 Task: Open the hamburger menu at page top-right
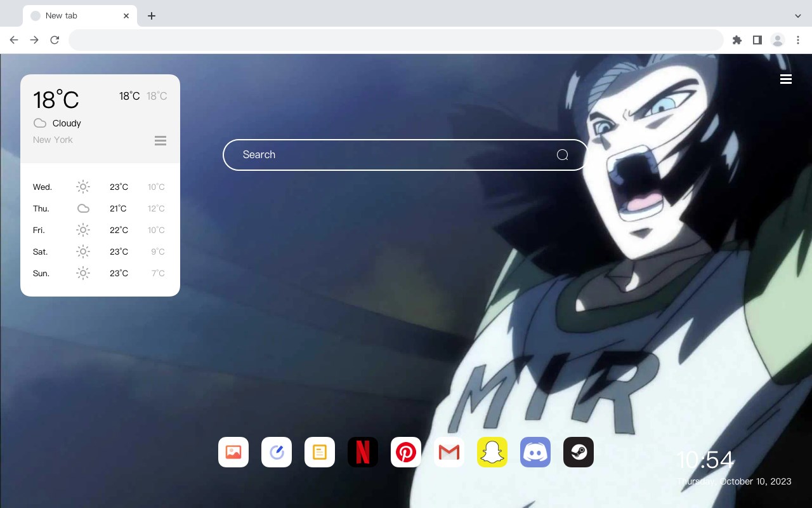pyautogui.click(x=786, y=79)
